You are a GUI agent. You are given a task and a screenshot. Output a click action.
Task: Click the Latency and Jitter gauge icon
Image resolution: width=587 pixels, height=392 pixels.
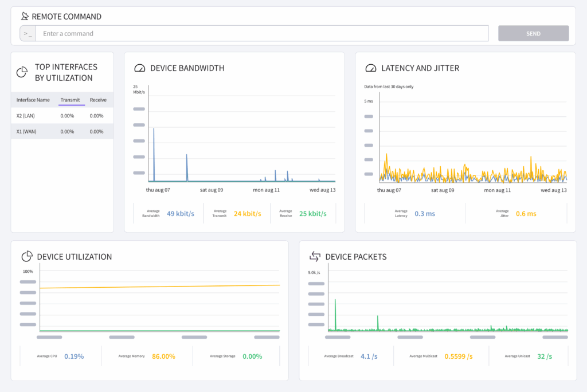coord(371,68)
